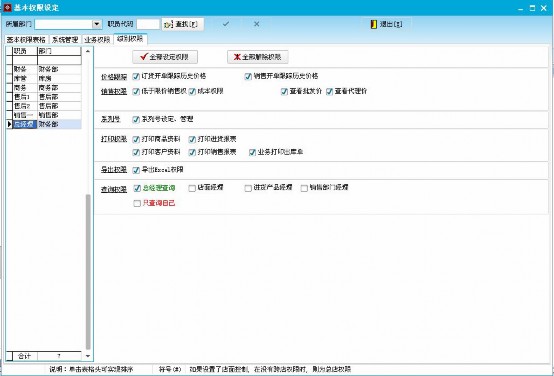The width and height of the screenshot is (554, 376).
Task: Switch to the 基本权限表格 tab
Action: point(26,40)
